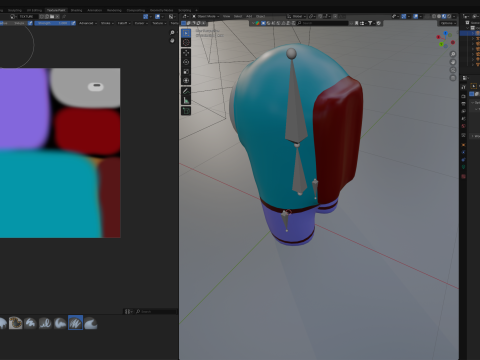Switch to the Sculpting workspace tab
This screenshot has width=480, height=360.
click(15, 10)
